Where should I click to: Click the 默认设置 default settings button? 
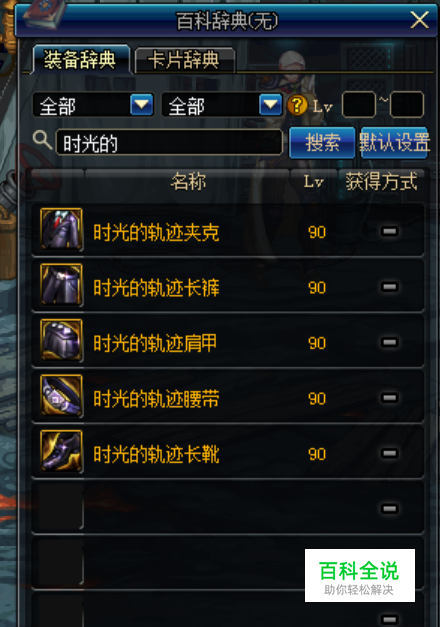click(394, 142)
